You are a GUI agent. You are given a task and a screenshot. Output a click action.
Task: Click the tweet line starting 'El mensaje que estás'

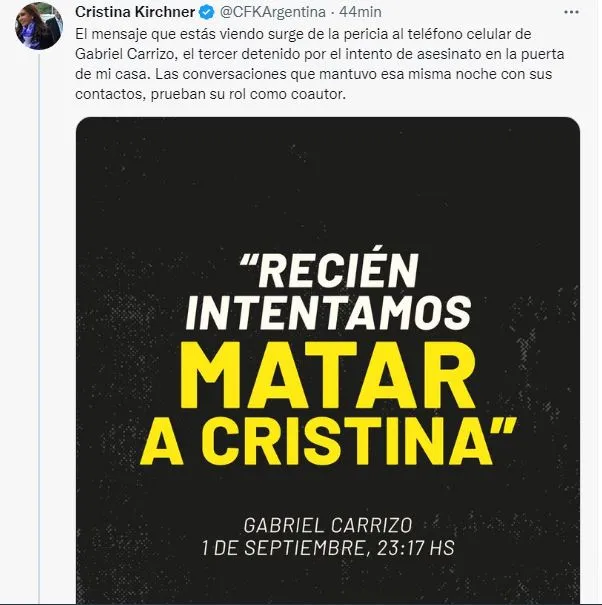point(303,34)
